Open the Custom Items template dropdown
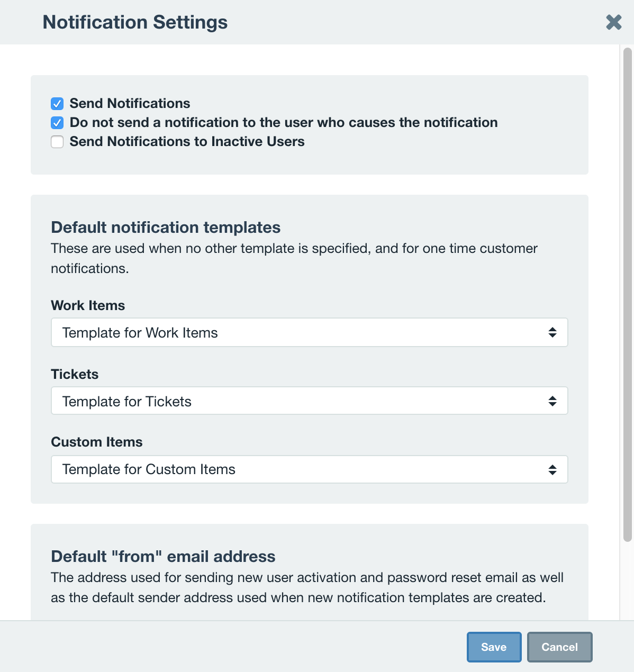The image size is (634, 672). point(310,469)
